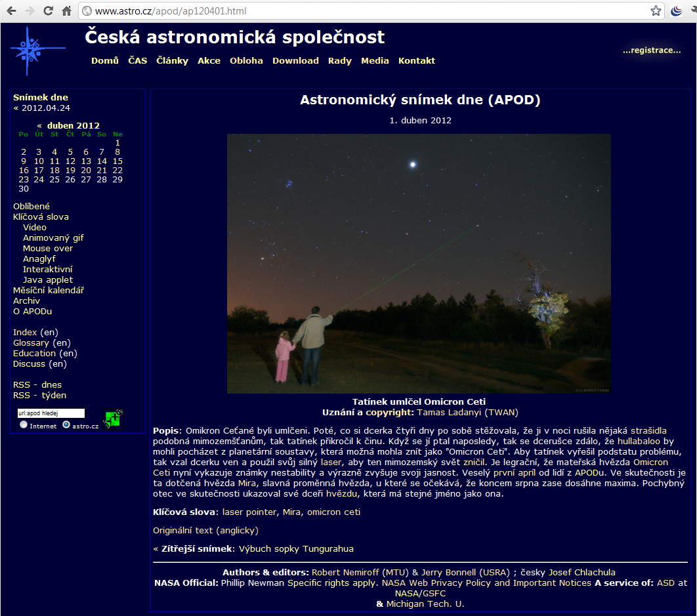Open the Články menu item

click(x=172, y=60)
